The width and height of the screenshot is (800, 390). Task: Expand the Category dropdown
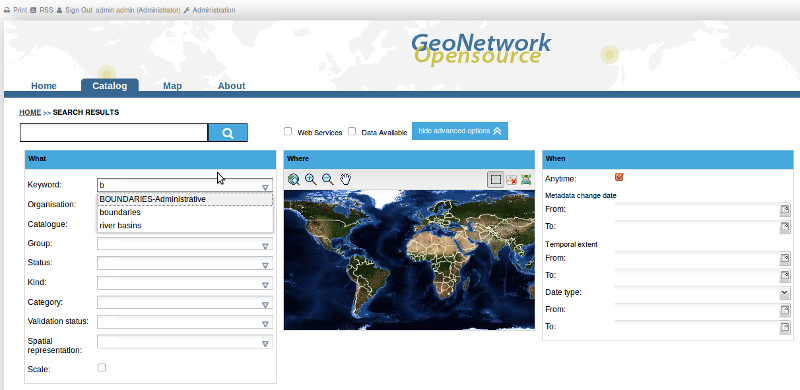click(x=265, y=305)
